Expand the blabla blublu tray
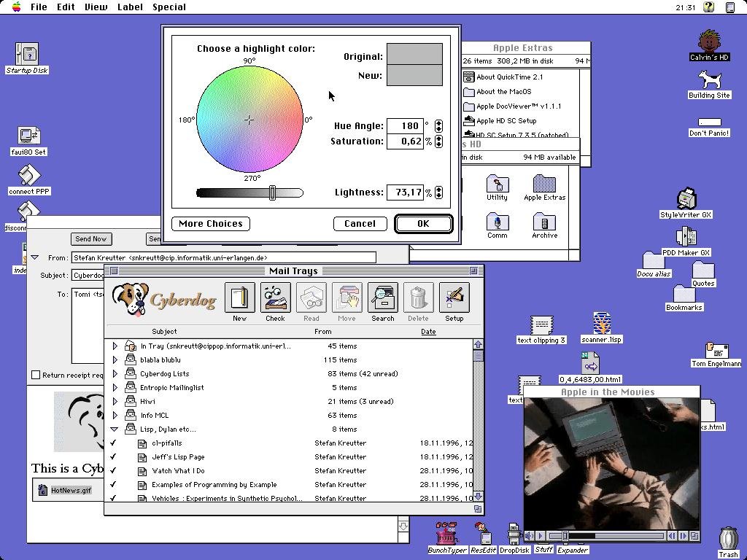This screenshot has height=560, width=747. [115, 360]
